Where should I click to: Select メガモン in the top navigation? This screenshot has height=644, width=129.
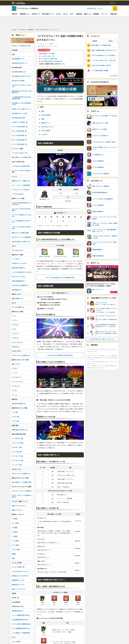[58, 14]
